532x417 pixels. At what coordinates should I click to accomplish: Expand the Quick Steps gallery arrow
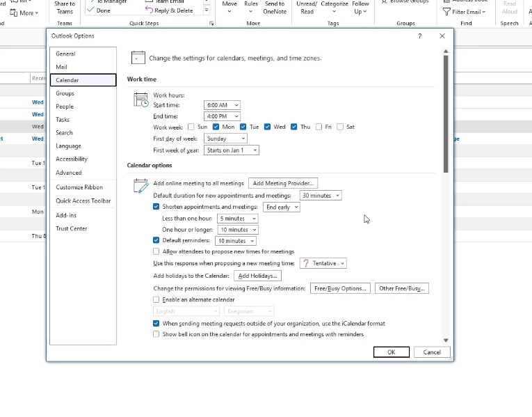tap(207, 10)
